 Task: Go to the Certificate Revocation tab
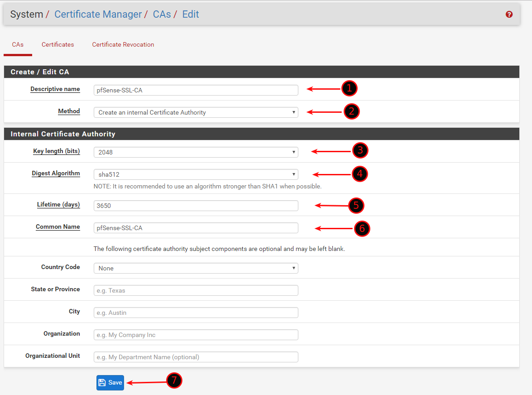(x=123, y=44)
